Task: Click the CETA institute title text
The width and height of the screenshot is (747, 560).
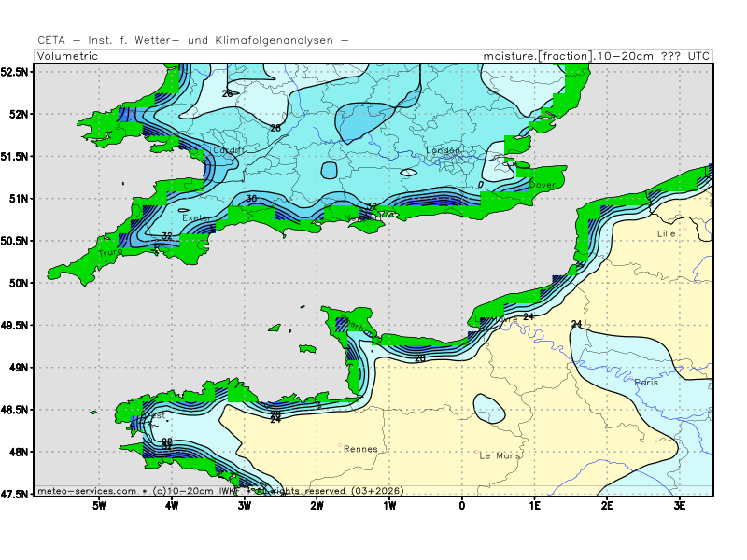Action: point(193,40)
